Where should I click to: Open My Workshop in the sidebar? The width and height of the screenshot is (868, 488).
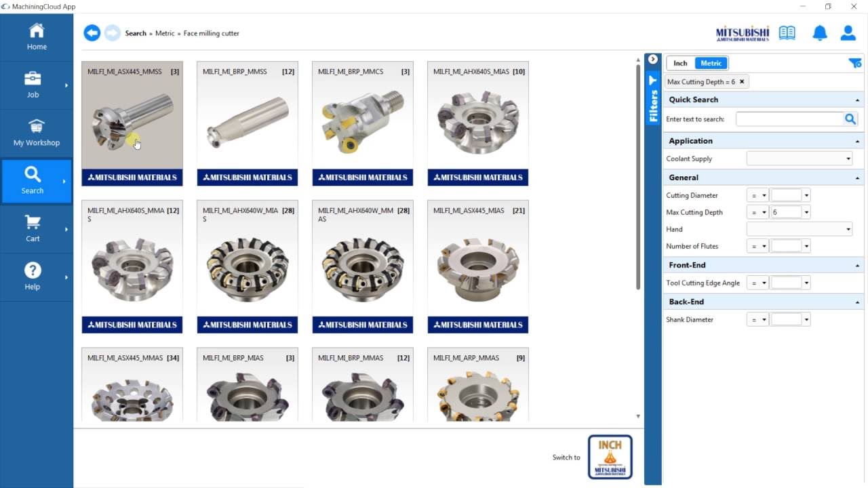(x=37, y=134)
